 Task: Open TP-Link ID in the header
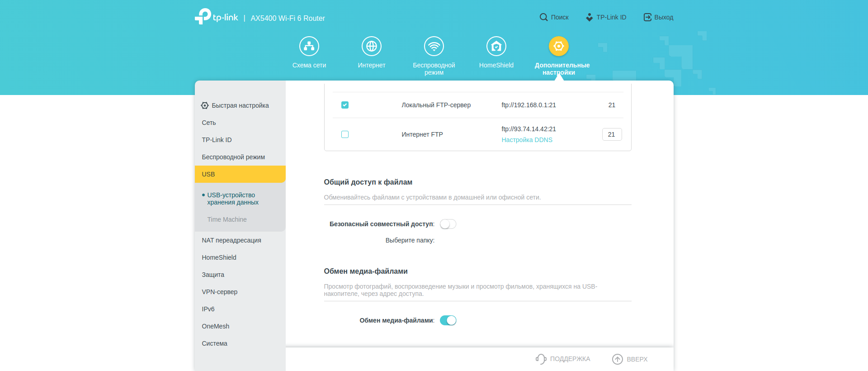click(606, 17)
